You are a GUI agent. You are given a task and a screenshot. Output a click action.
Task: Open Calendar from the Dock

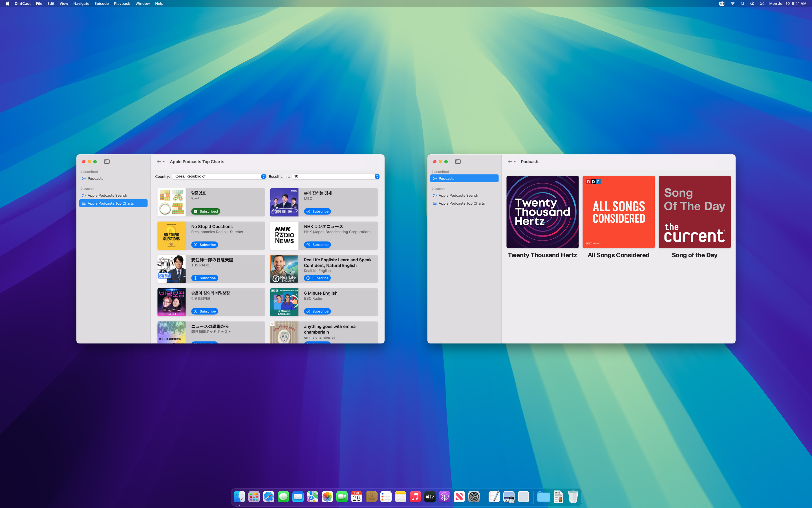coord(356,497)
